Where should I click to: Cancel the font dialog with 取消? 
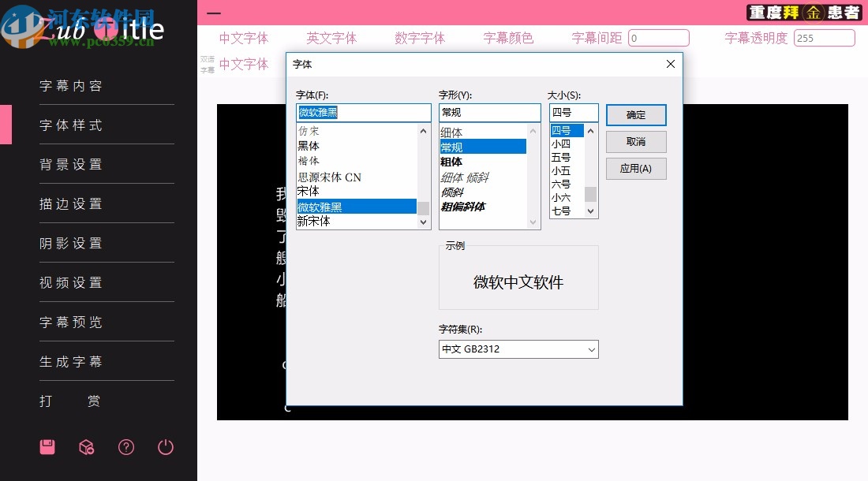click(636, 141)
